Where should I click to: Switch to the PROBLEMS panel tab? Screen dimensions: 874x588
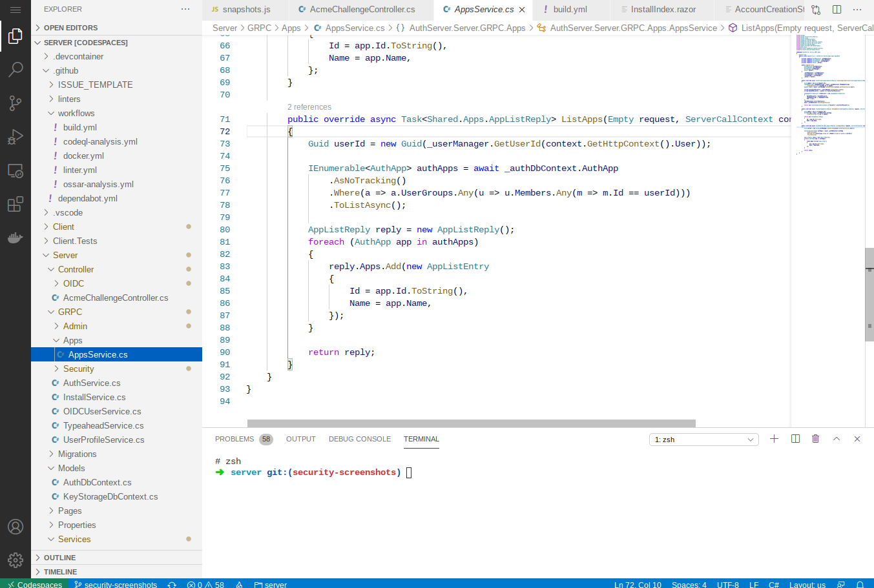coord(234,439)
